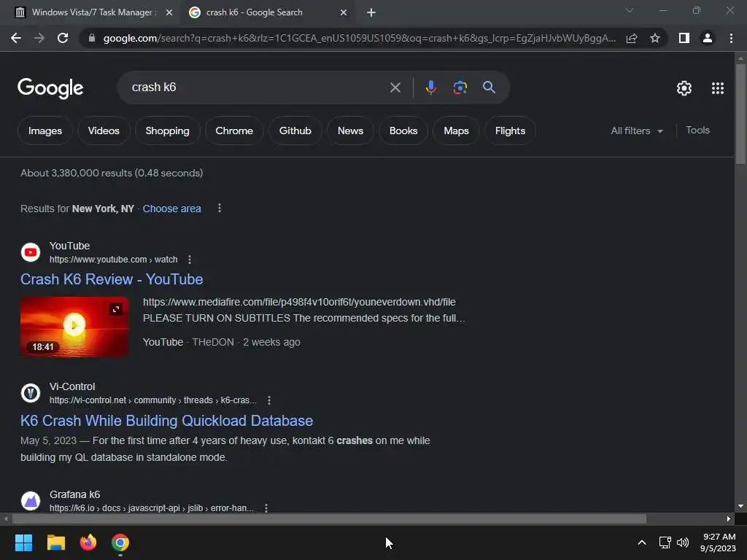
Task: Filter results by Shopping
Action: (x=167, y=131)
